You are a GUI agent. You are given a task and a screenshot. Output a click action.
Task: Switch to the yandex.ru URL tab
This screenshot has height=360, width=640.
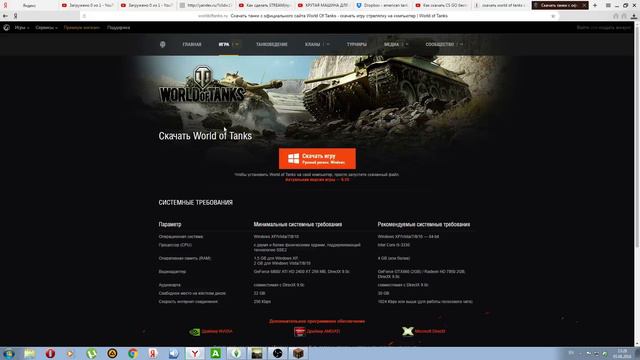206,5
